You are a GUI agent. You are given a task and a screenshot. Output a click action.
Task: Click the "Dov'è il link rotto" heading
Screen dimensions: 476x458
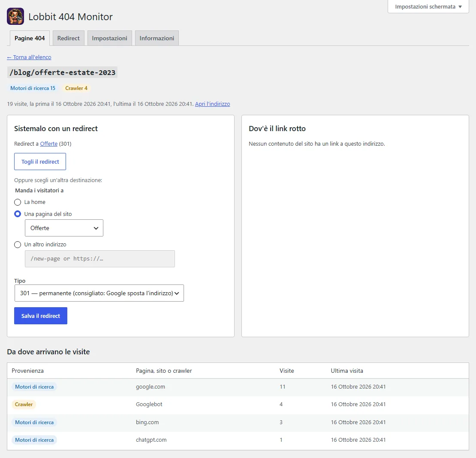[277, 129]
